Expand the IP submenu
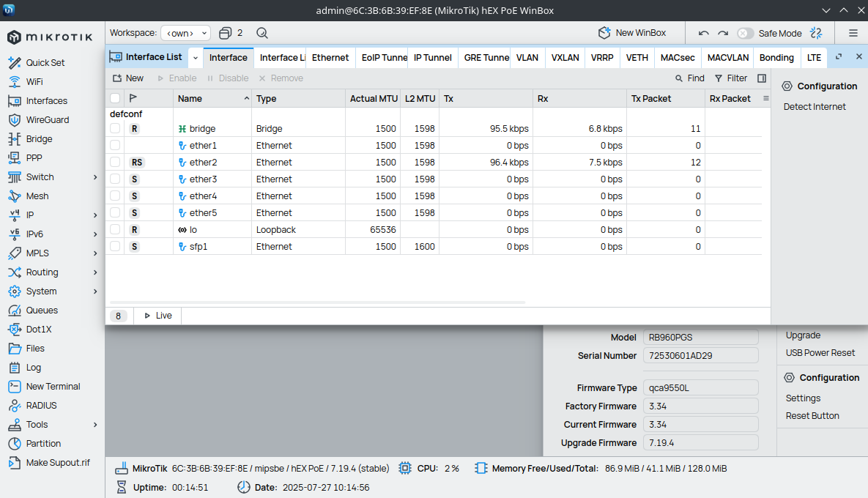 (x=95, y=215)
